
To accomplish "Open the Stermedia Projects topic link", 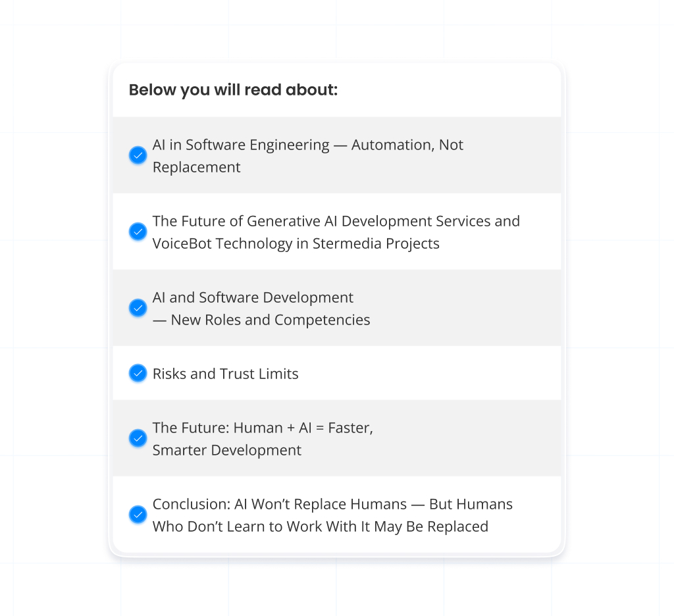I will (336, 231).
